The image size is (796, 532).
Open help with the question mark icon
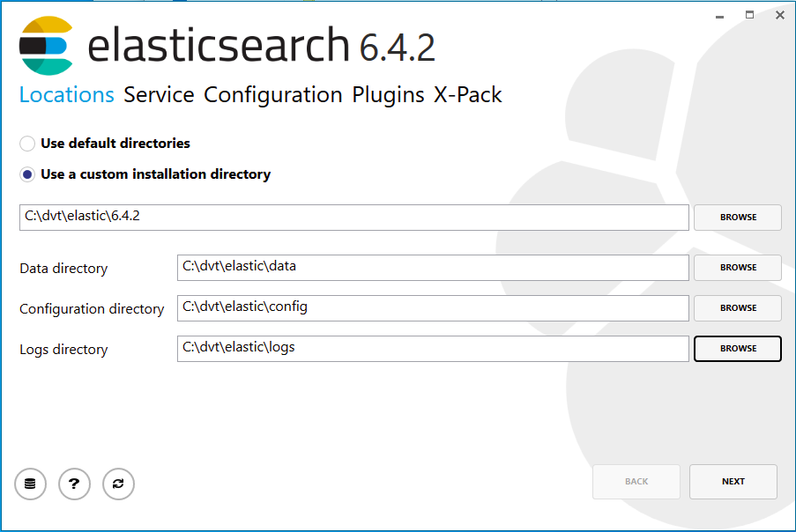tap(74, 484)
